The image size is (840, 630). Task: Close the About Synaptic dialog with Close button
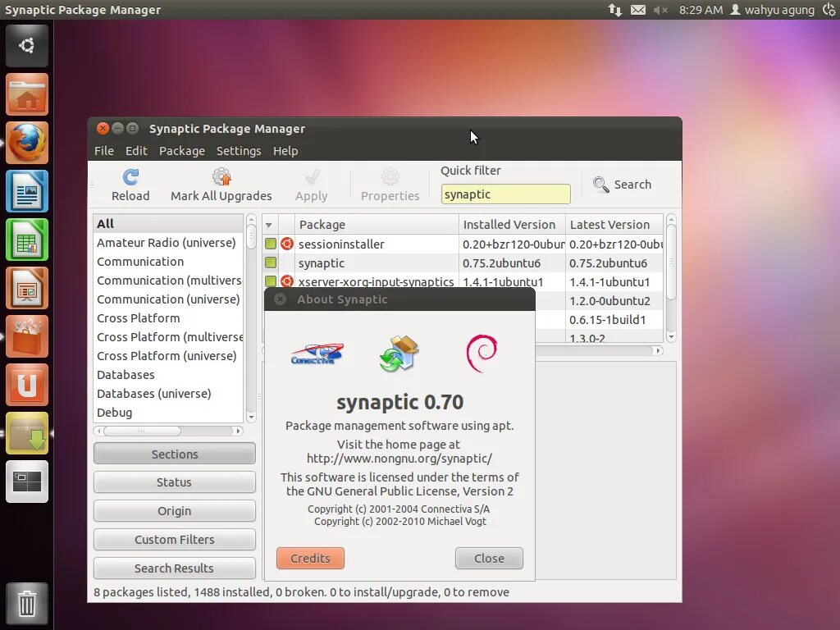[489, 558]
